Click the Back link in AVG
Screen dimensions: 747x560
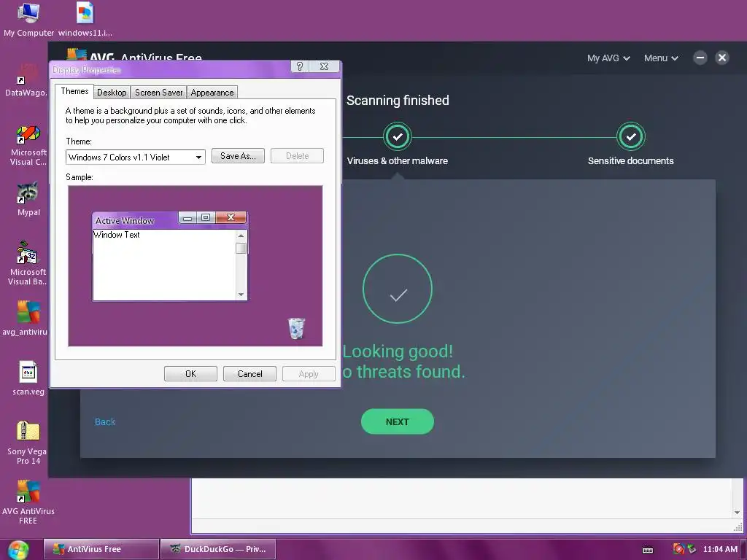click(105, 422)
